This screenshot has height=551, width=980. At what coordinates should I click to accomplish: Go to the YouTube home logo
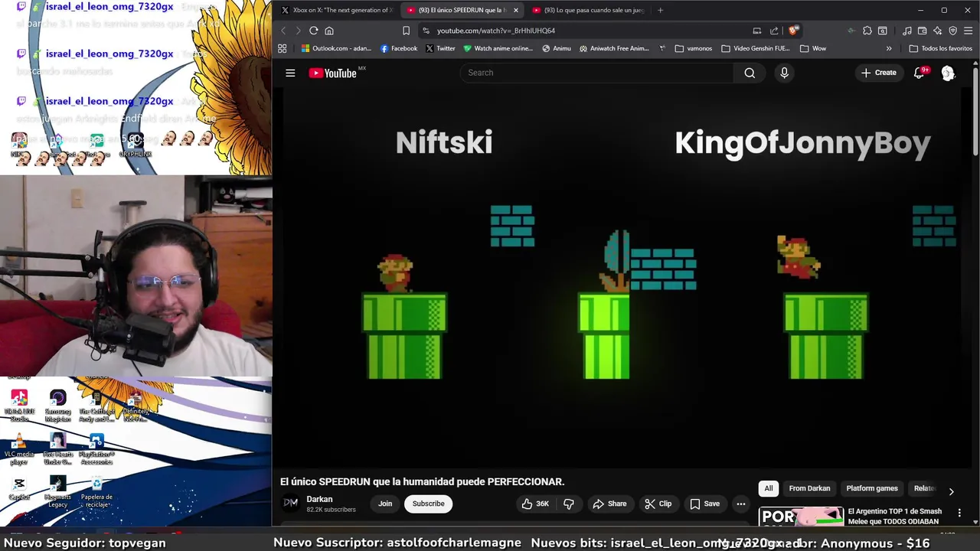(332, 73)
